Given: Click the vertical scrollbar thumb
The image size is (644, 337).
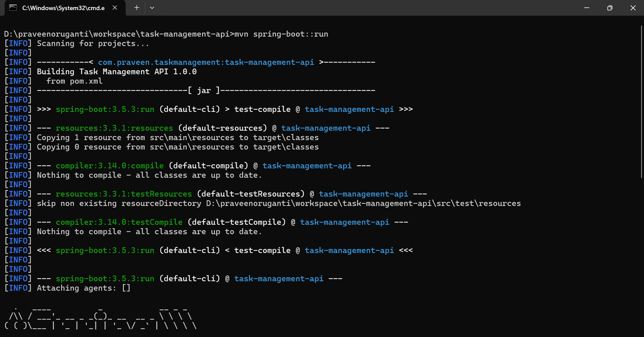Looking at the screenshot, I should (x=642, y=101).
